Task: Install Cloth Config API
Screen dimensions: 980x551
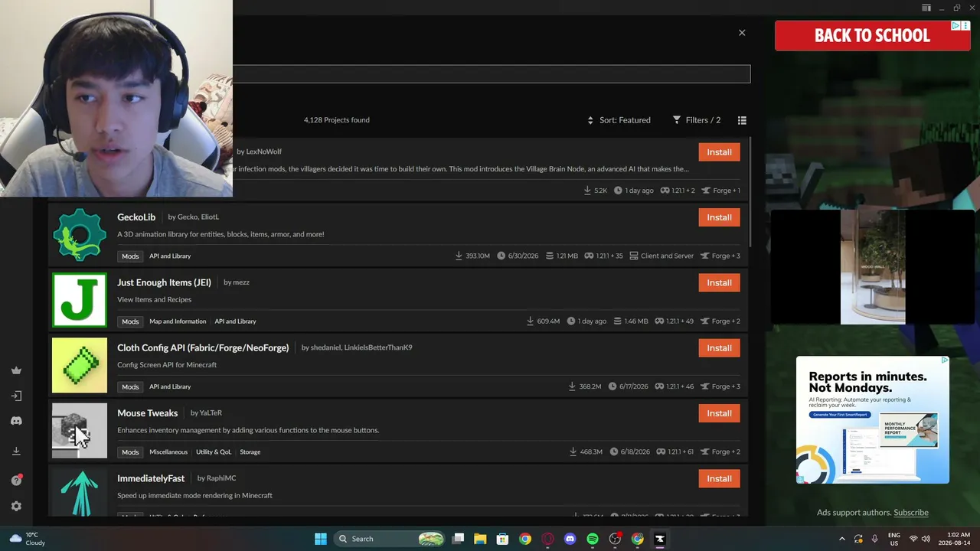Action: coord(719,348)
